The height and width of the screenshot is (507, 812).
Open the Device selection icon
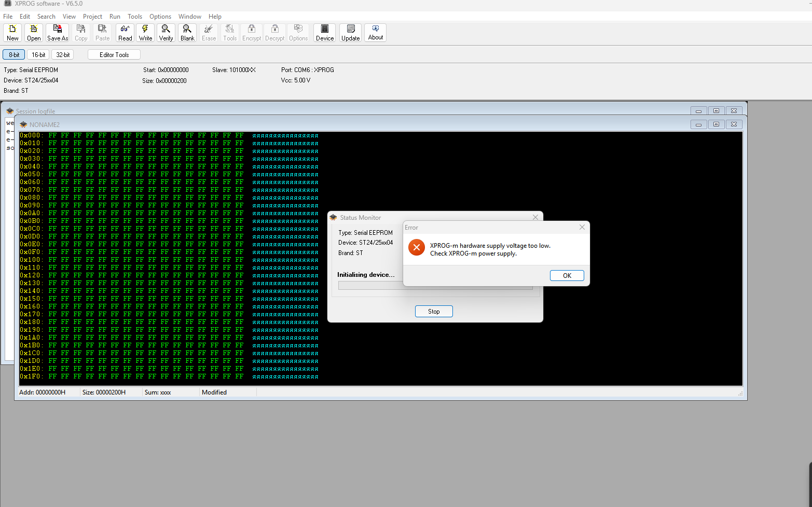325,33
